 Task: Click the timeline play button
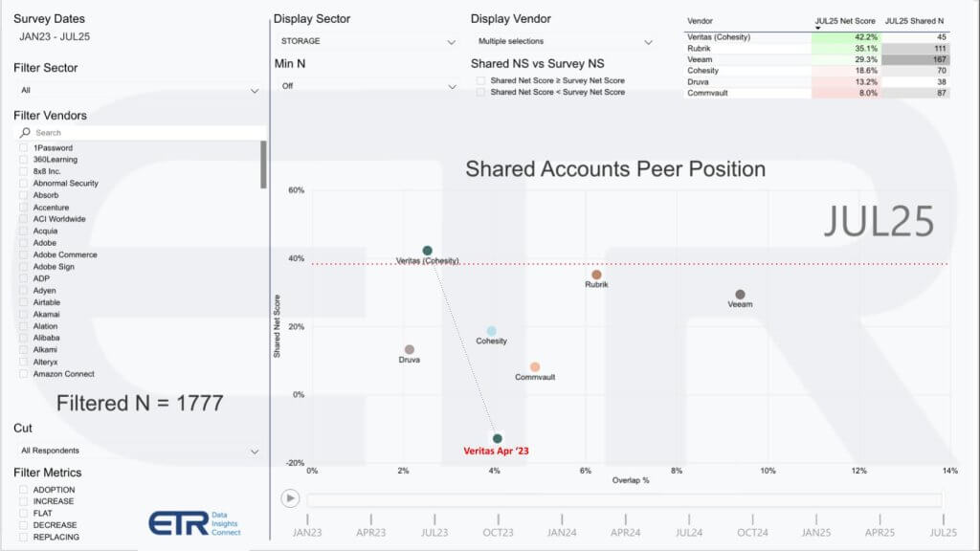[290, 498]
